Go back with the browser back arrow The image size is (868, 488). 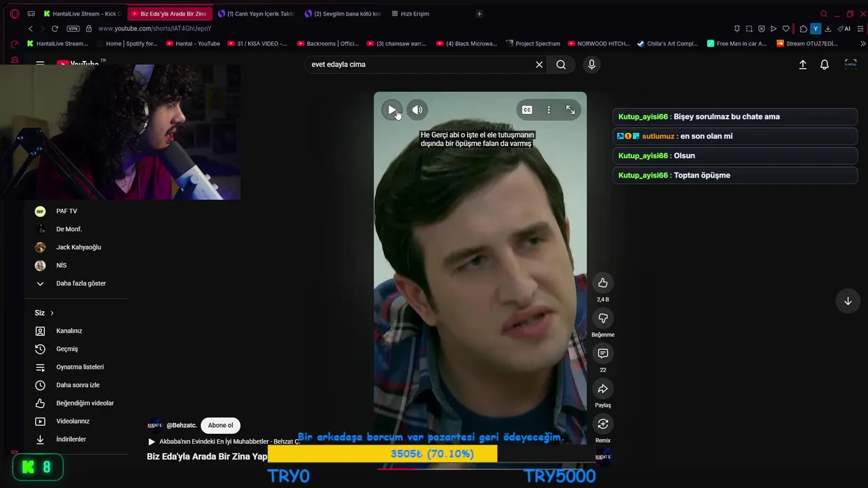pyautogui.click(x=31, y=28)
